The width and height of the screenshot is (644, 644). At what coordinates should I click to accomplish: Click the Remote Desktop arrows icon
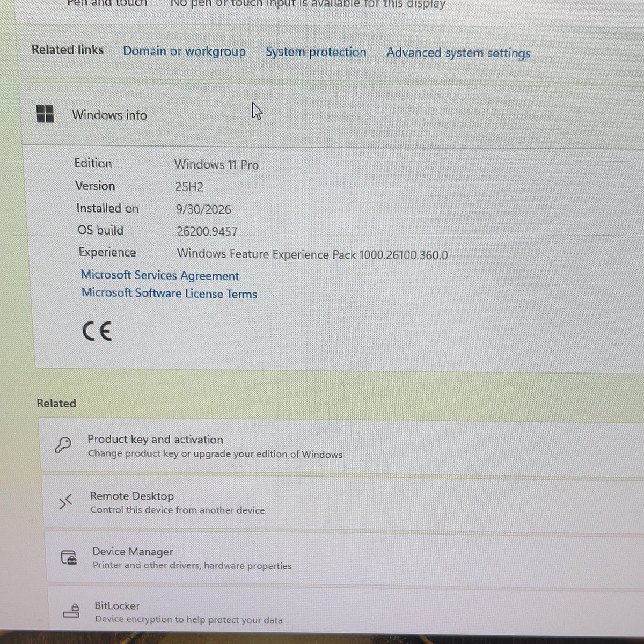point(65,502)
